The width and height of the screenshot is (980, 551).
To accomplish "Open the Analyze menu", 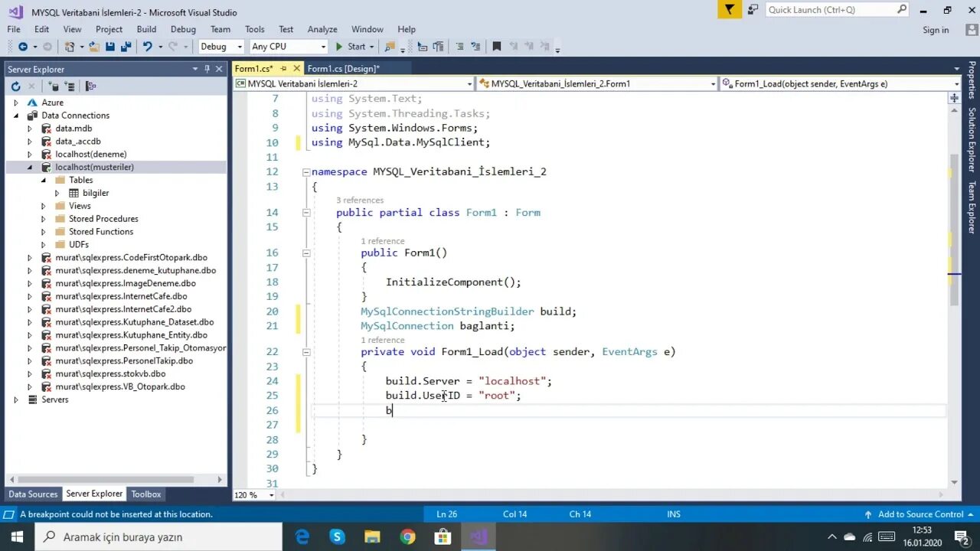I will coord(322,29).
